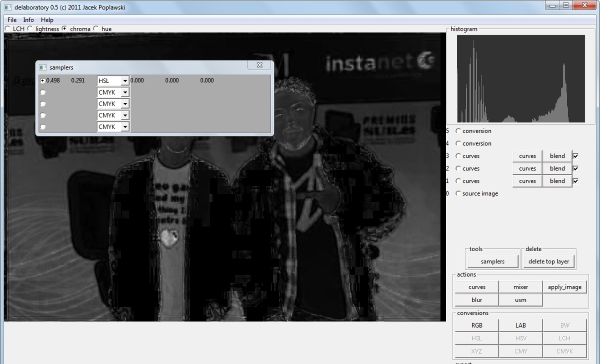The image size is (600, 364).
Task: Open blend settings for layer 1
Action: point(557,181)
